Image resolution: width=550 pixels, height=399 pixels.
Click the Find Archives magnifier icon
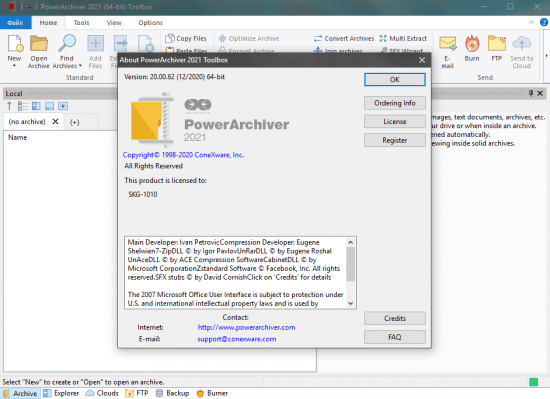[67, 43]
